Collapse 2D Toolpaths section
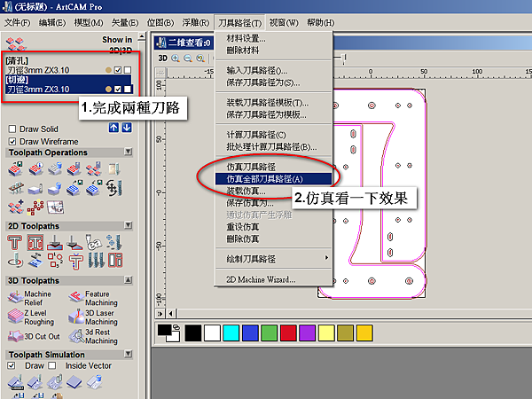The width and height of the screenshot is (532, 399). pos(129,225)
